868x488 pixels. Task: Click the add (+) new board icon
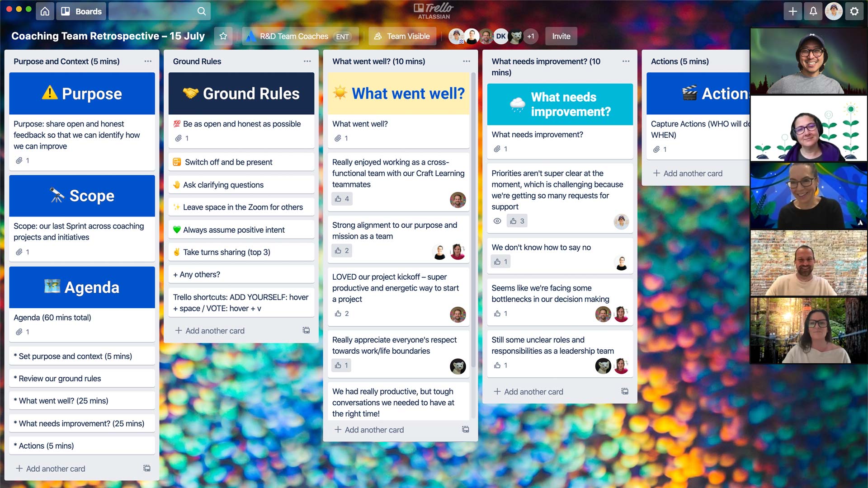coord(793,11)
